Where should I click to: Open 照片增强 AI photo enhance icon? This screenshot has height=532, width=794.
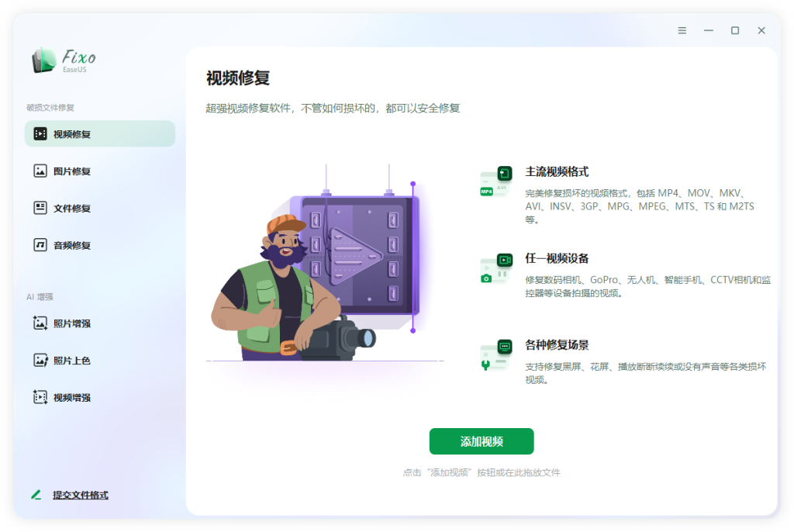[40, 323]
